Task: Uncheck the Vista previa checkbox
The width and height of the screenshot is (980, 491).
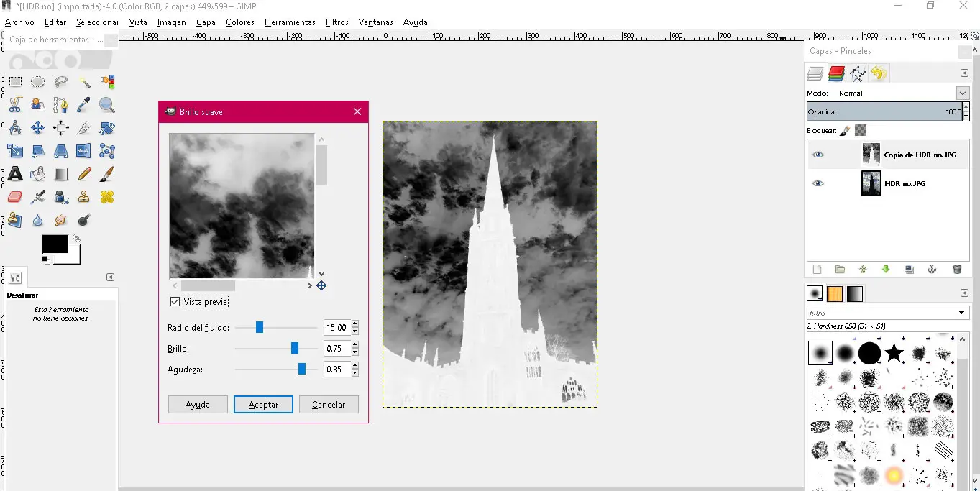Action: [x=175, y=302]
